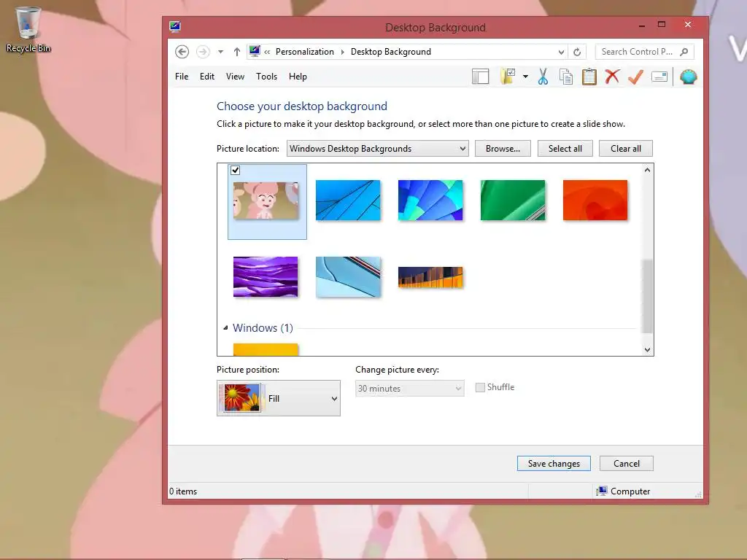
Task: Select the purple waves wallpaper thumbnail
Action: (x=266, y=276)
